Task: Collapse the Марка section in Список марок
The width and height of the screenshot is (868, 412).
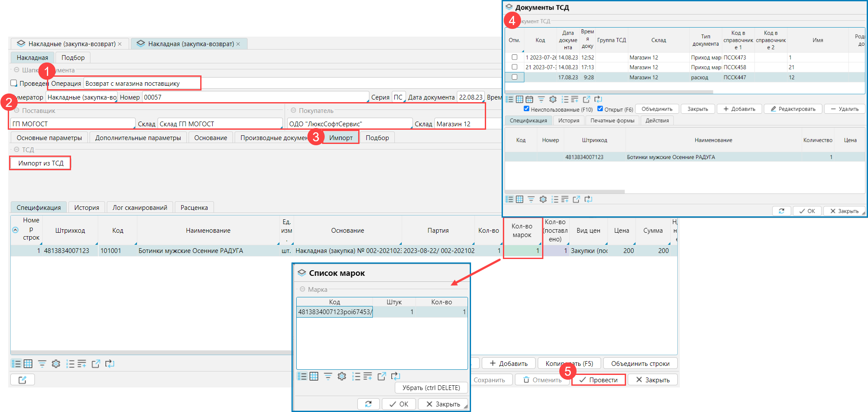Action: [x=302, y=290]
